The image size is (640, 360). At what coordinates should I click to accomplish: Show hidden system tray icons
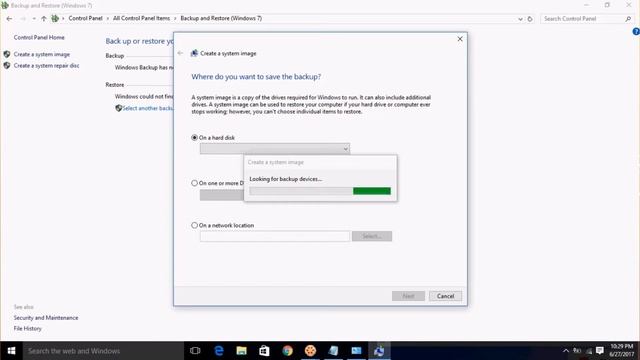566,351
